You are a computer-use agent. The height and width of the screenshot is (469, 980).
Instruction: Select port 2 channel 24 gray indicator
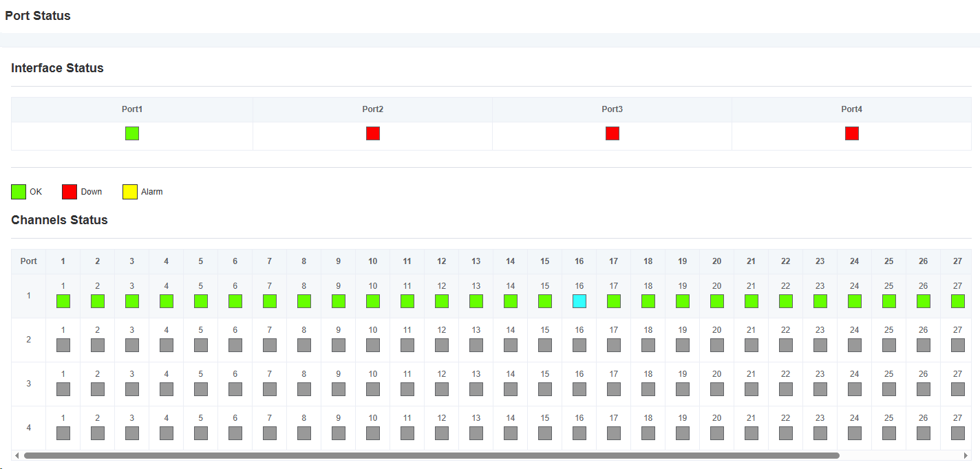coord(855,345)
